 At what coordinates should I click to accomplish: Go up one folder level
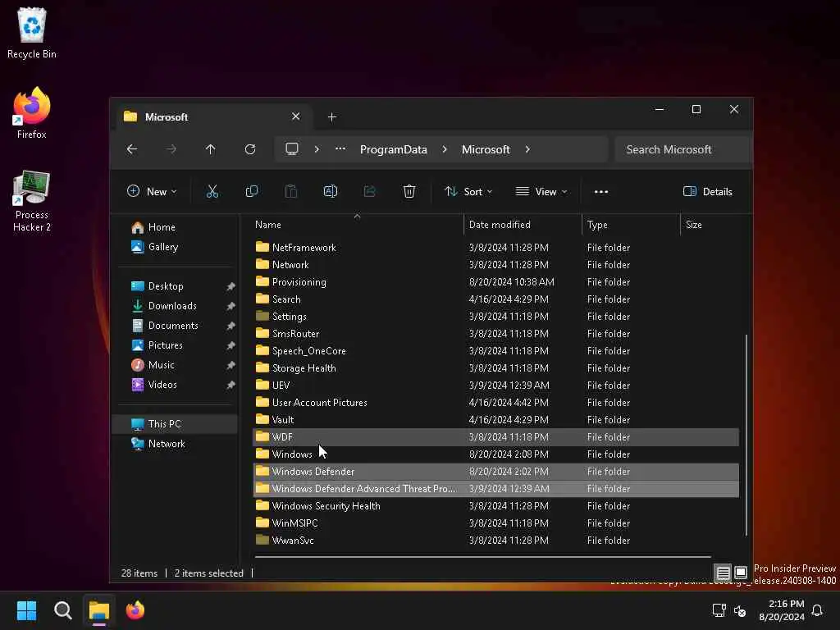coord(211,149)
